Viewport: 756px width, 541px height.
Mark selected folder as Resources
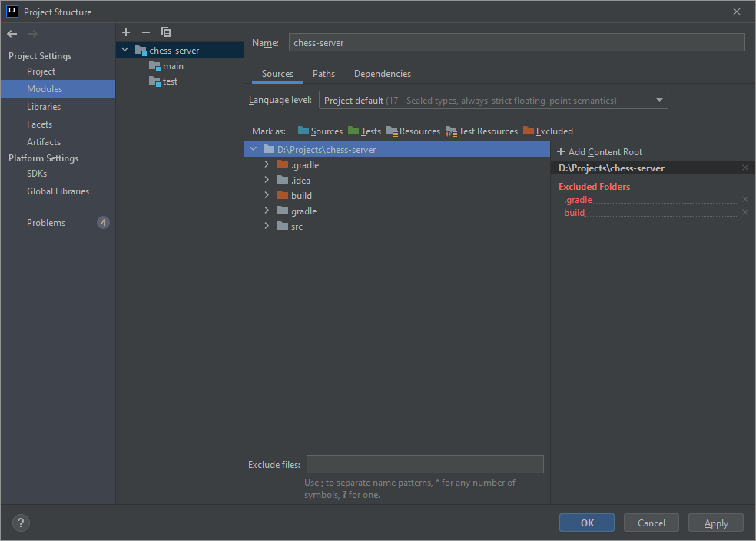[x=413, y=131]
